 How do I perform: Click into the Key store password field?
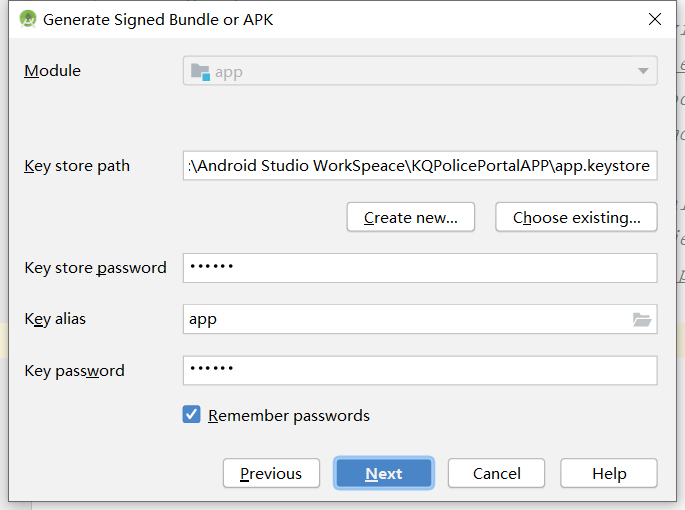pos(420,268)
